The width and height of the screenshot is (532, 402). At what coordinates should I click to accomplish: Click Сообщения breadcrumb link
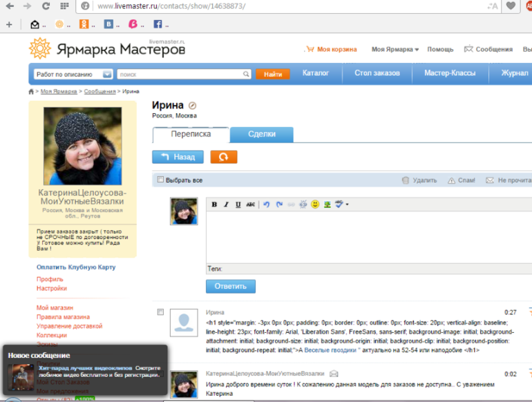pos(99,92)
